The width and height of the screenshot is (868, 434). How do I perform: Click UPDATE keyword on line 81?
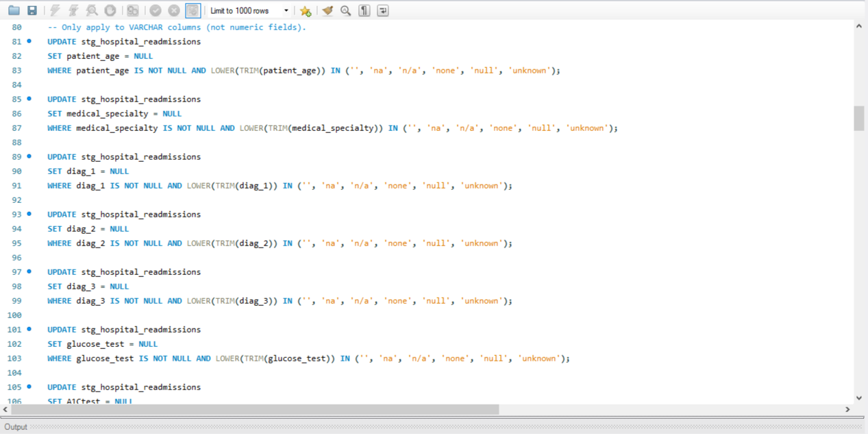pos(62,42)
